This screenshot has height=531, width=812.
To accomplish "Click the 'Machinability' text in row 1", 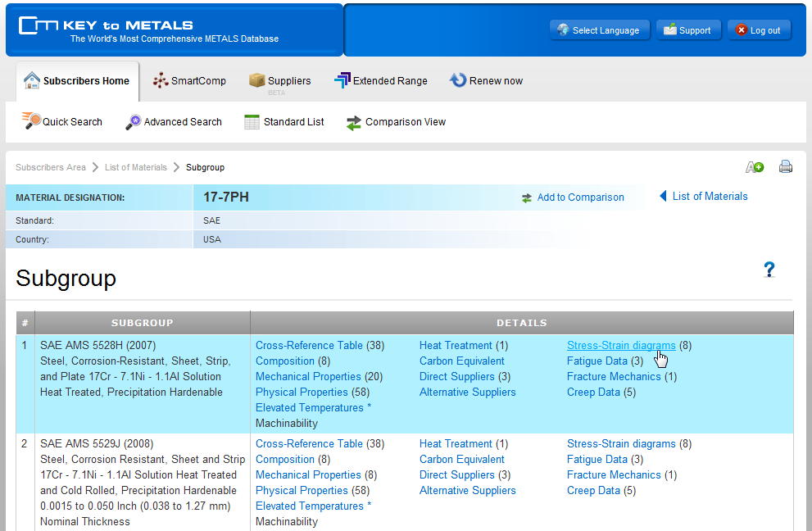I will pyautogui.click(x=287, y=424).
